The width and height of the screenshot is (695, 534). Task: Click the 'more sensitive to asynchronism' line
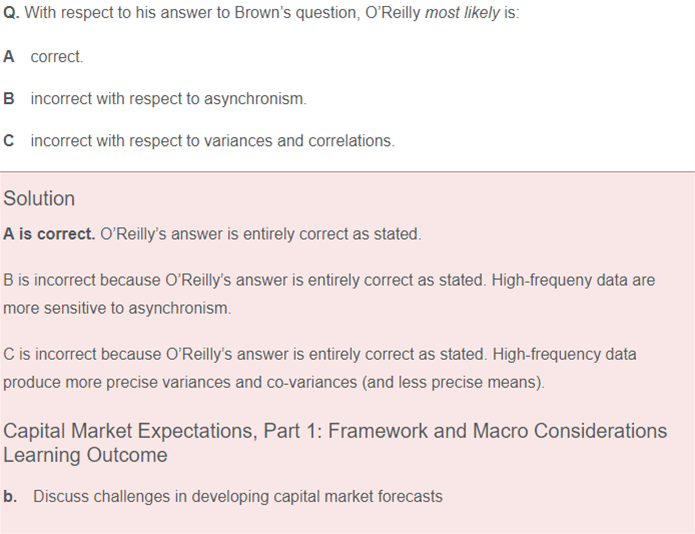[x=117, y=308]
